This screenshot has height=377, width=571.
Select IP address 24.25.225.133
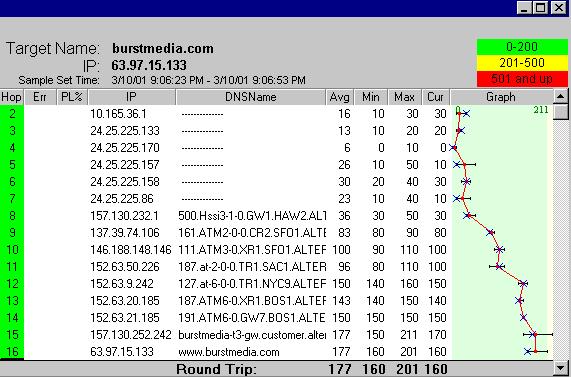click(125, 131)
